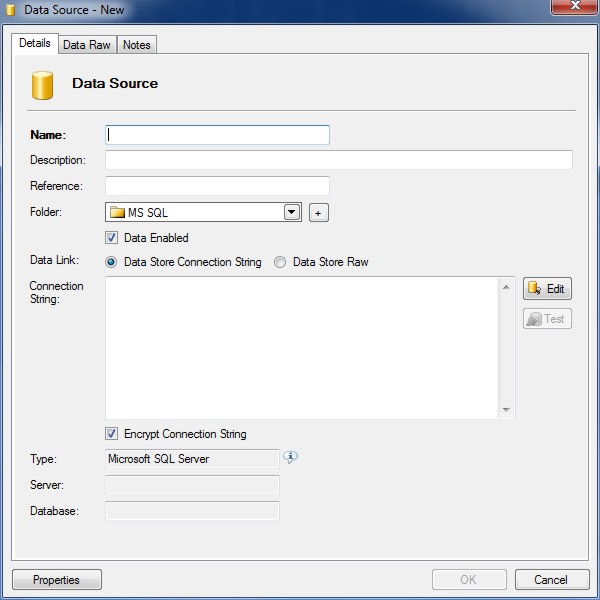Open Properties at the bottom left
The image size is (600, 600).
[56, 579]
